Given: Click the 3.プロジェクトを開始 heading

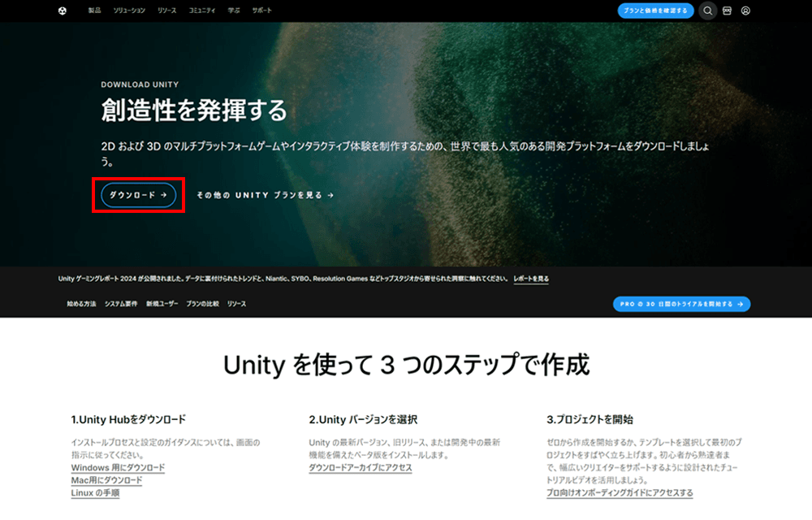Looking at the screenshot, I should coord(590,419).
